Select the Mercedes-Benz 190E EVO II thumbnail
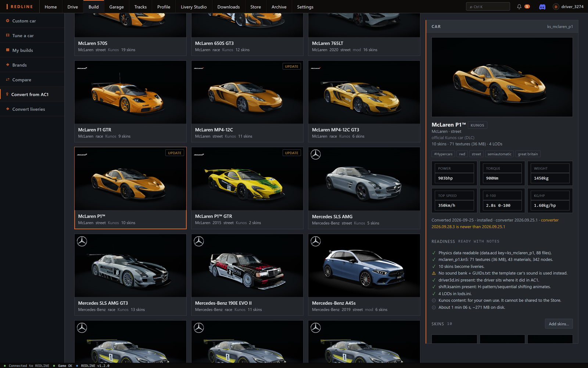The width and height of the screenshot is (588, 368). click(247, 266)
